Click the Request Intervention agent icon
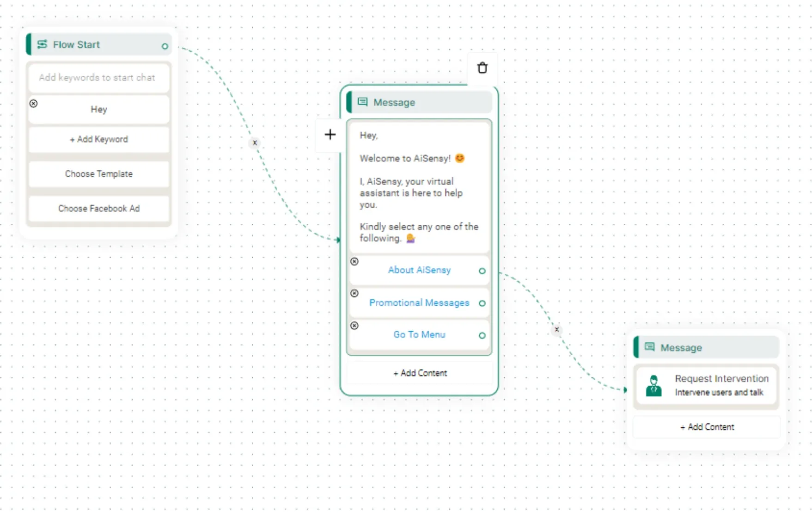 [x=653, y=386]
